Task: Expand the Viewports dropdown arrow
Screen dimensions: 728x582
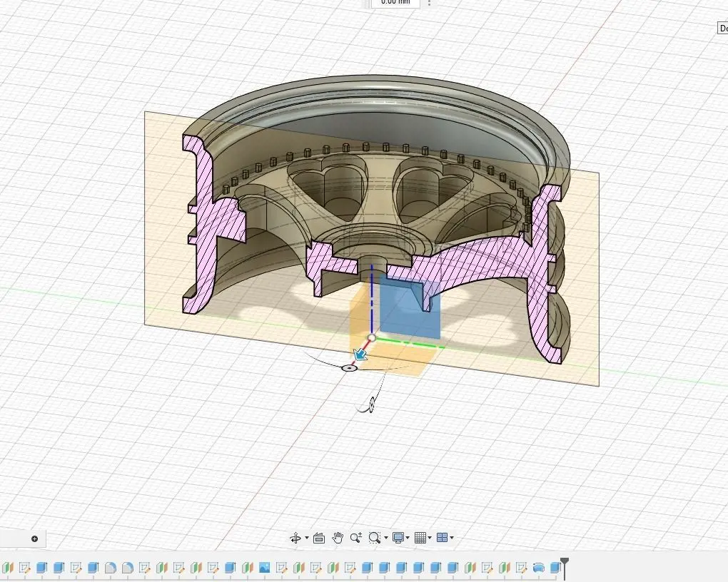Action: coord(452,538)
